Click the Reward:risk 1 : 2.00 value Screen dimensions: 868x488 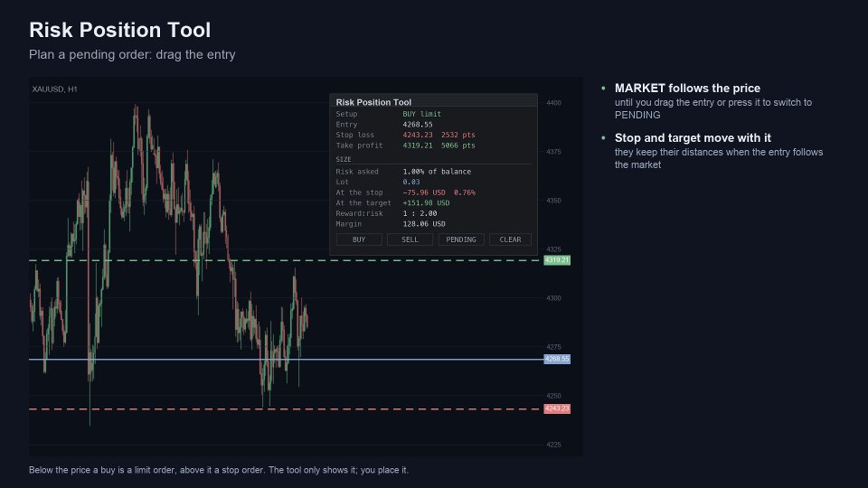point(420,213)
